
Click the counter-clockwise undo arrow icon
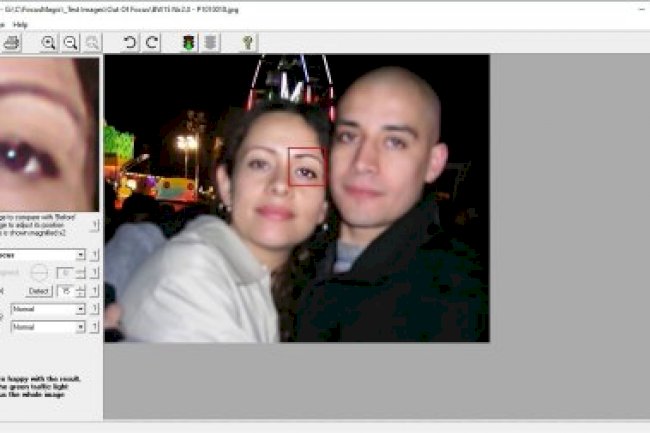pos(129,42)
